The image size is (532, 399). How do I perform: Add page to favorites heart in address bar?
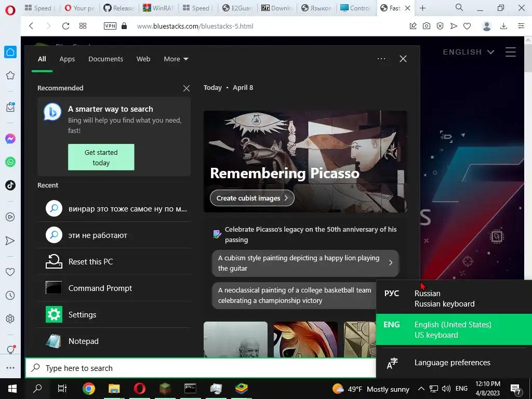point(467,26)
